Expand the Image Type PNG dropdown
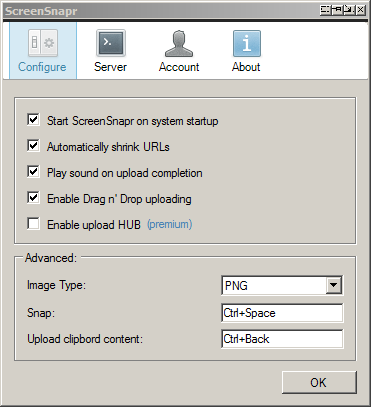 [x=333, y=285]
